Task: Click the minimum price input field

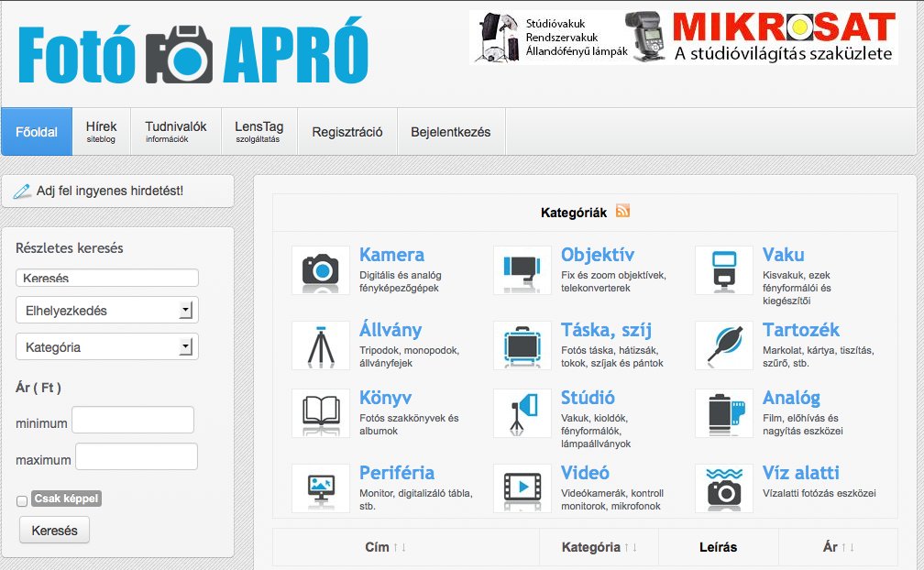Action: [x=133, y=421]
